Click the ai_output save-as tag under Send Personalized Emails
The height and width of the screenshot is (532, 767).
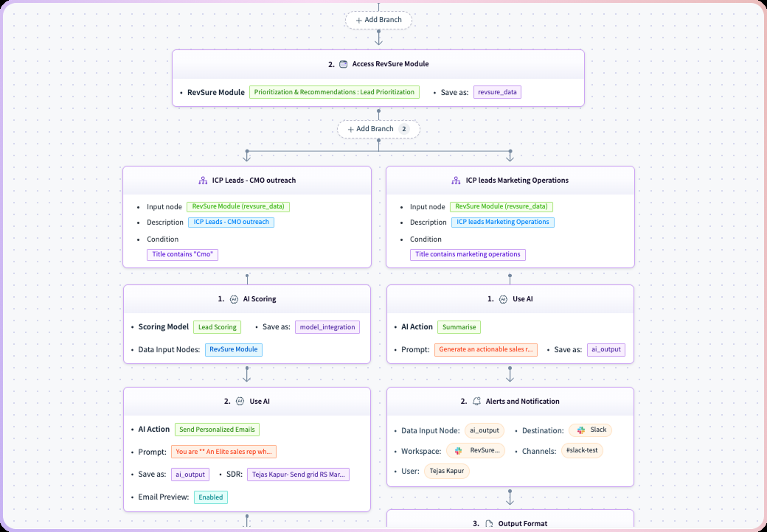(x=190, y=475)
